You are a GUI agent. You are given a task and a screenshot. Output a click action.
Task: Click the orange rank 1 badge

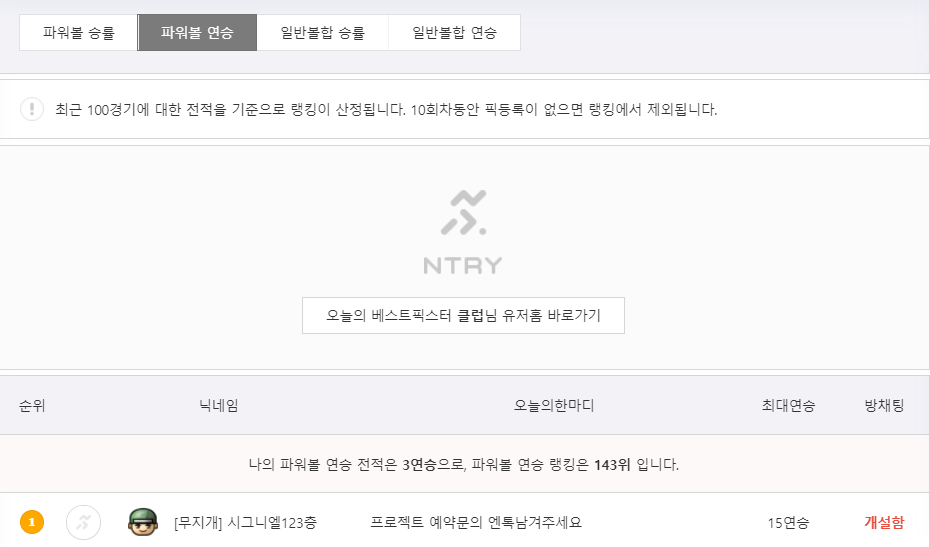pyautogui.click(x=32, y=522)
